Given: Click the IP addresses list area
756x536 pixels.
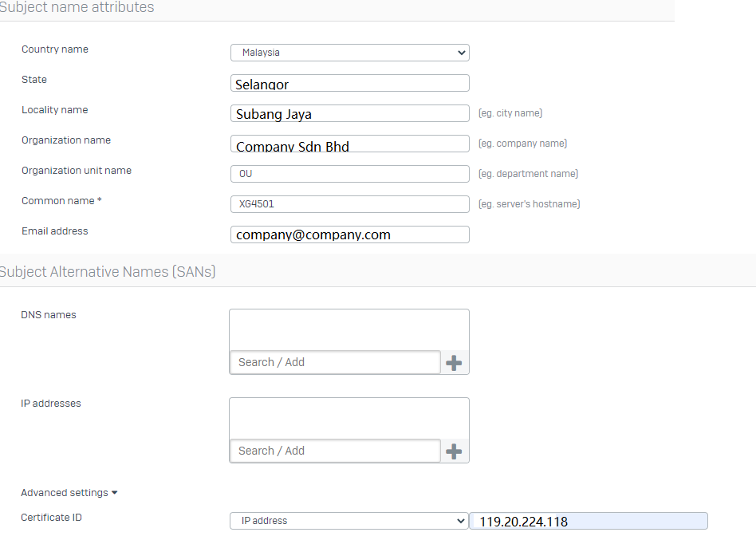Looking at the screenshot, I should (x=349, y=419).
